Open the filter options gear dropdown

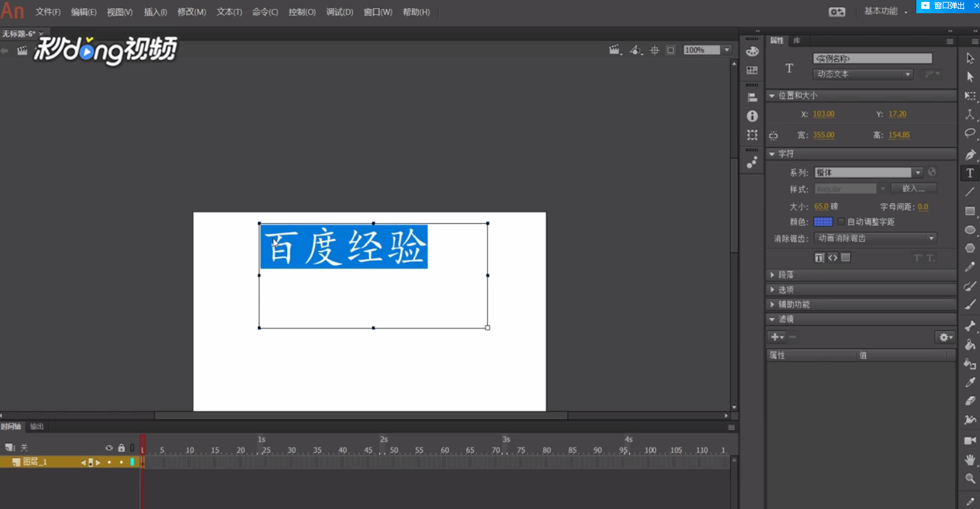pos(945,337)
